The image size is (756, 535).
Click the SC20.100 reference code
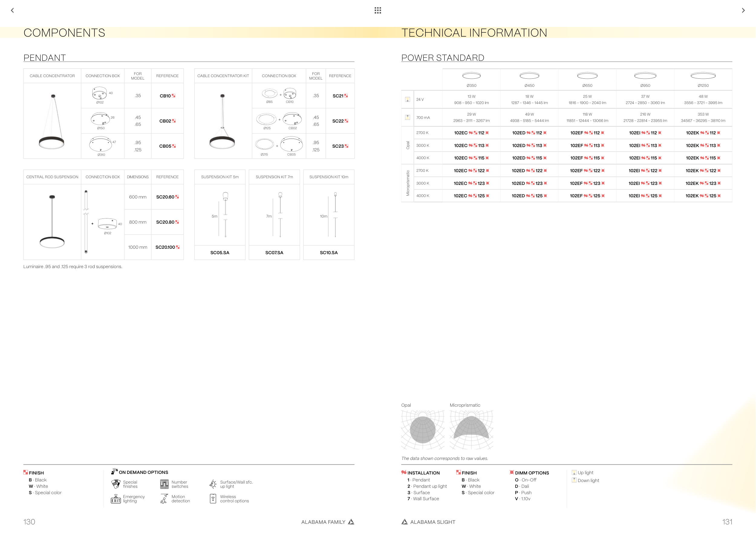(x=165, y=247)
